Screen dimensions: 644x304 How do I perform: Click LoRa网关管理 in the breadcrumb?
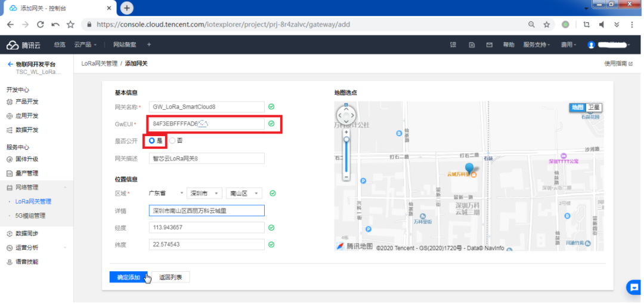(100, 64)
